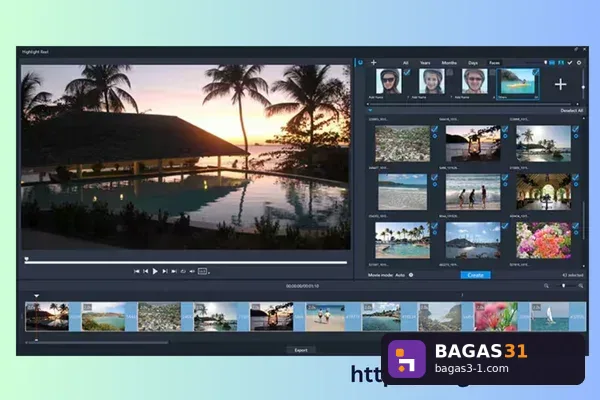
Task: Open Movie mode settings gear
Action: (x=411, y=275)
